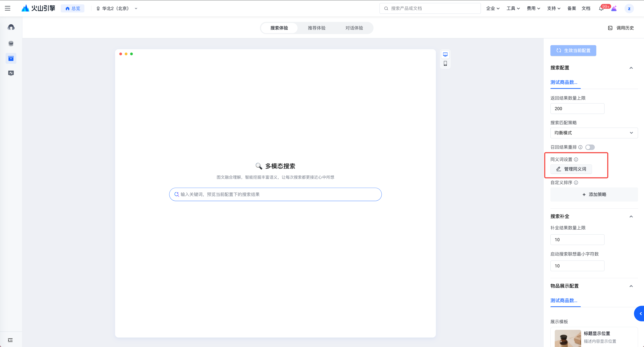Expand sidebar using bottom-left collapse icon
Screen dimensions: 644x347
[10, 340]
